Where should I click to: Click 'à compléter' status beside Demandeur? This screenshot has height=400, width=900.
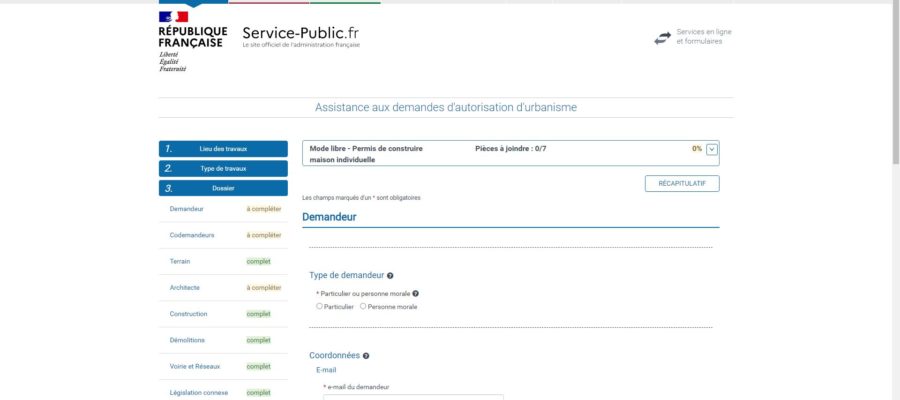click(264, 209)
